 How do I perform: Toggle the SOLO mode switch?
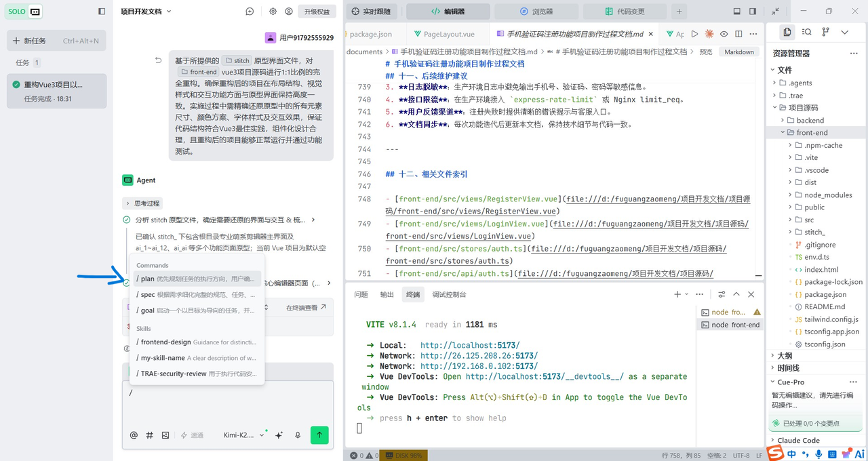24,12
